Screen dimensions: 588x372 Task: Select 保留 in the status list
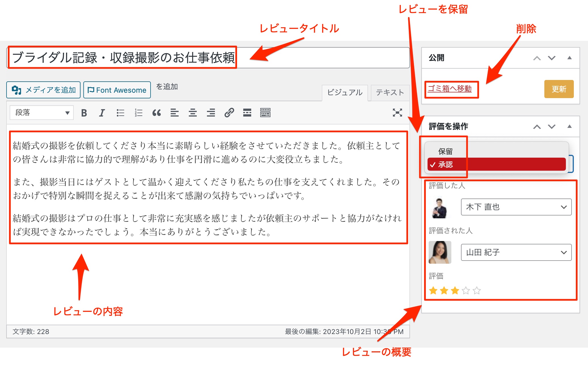(x=445, y=151)
